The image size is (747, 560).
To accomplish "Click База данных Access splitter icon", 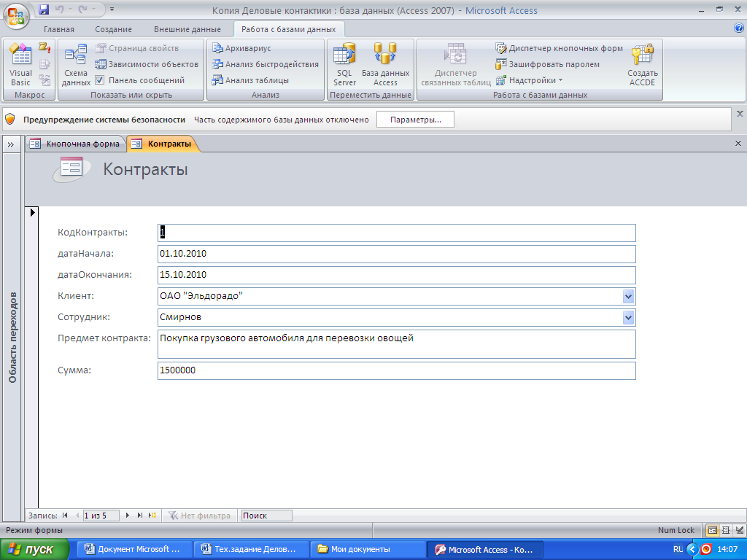I will point(385,64).
